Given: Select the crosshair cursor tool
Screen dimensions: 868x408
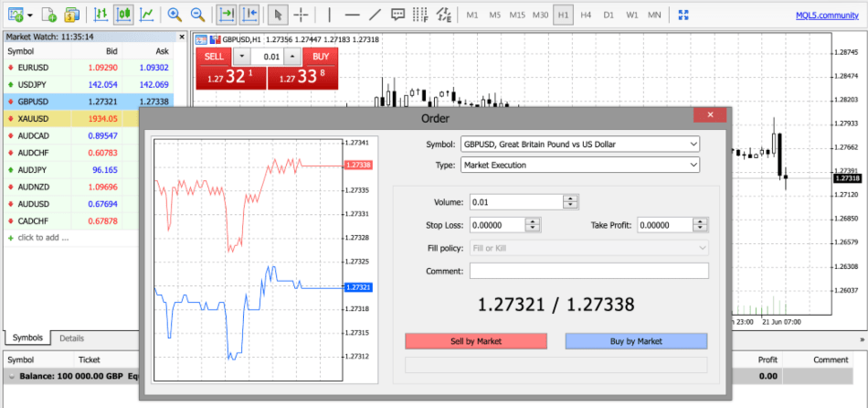Looking at the screenshot, I should [302, 15].
